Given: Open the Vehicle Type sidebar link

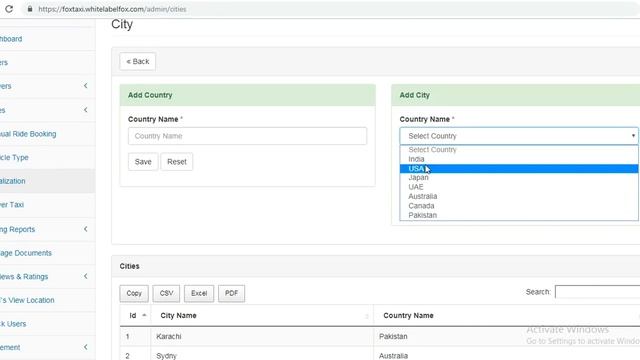Looking at the screenshot, I should click(x=14, y=158).
